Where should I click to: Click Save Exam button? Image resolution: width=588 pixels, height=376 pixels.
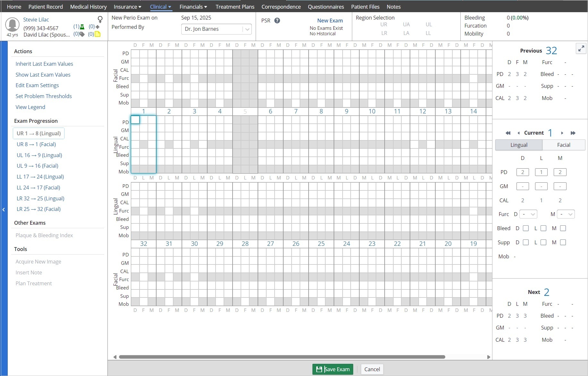point(333,369)
